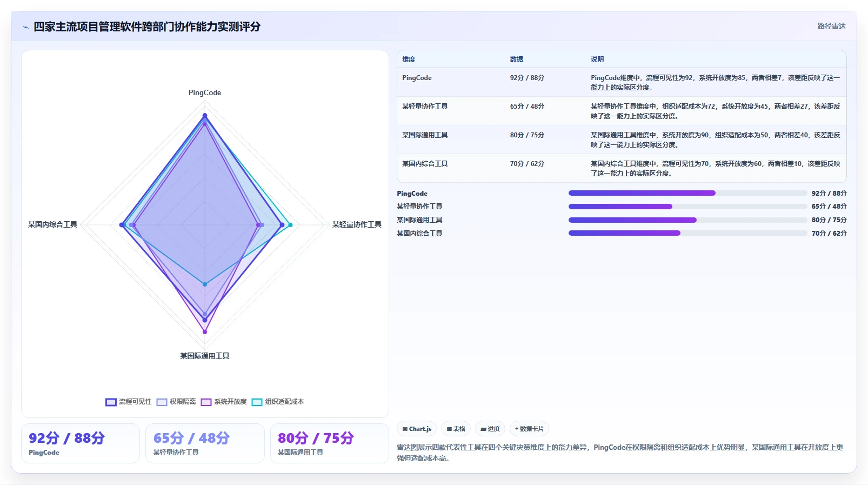
Task: Click the summary paragraph starting with 雷达图展示
Action: 620,453
